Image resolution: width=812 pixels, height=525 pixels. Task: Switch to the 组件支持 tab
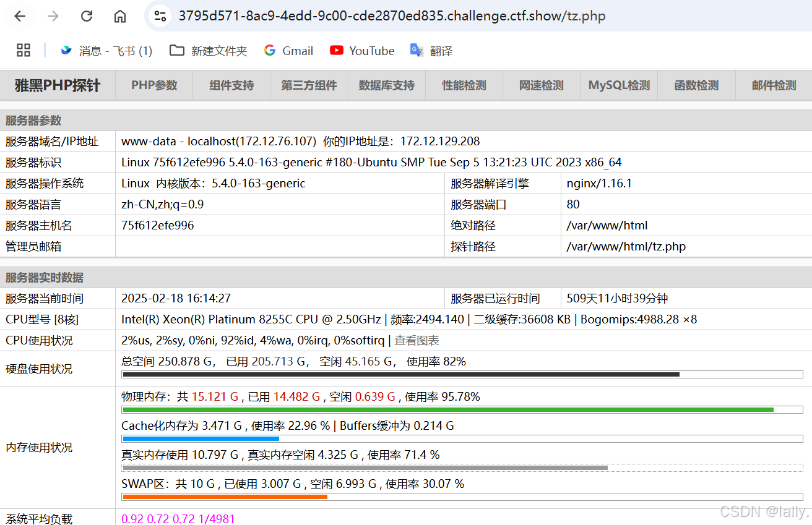(231, 85)
